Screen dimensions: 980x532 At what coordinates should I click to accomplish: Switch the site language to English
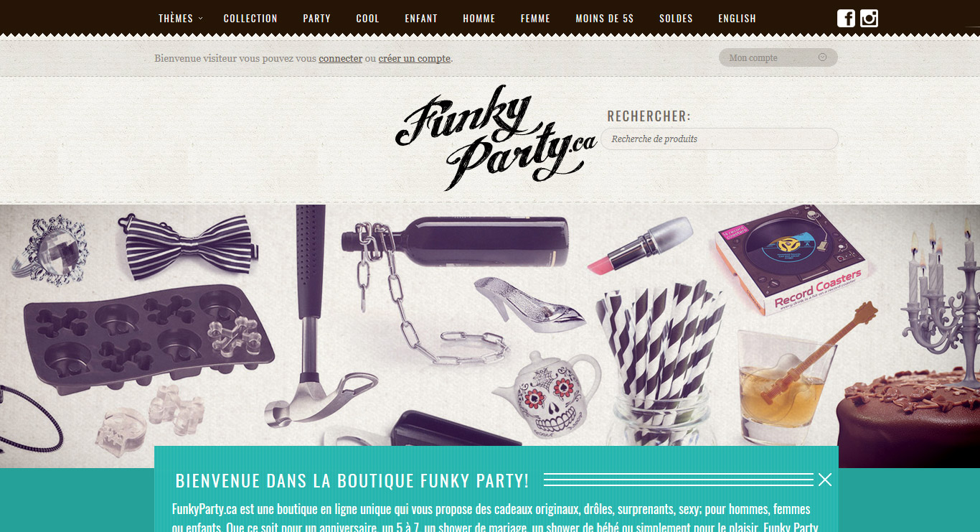click(737, 19)
